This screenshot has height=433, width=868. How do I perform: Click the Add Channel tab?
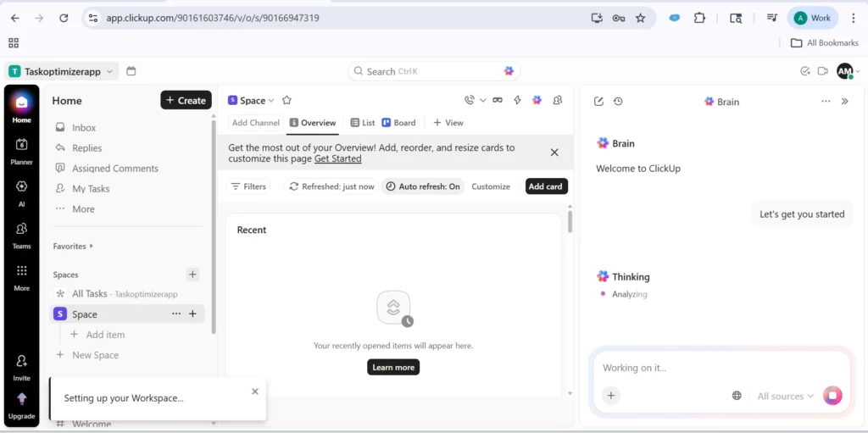point(255,123)
